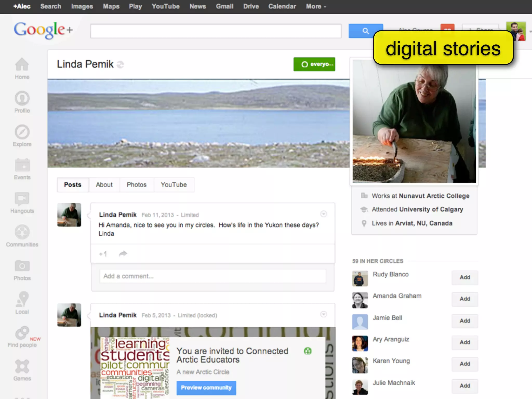532x399 pixels.
Task: Open options dropdown on Feb 5 post
Action: (x=323, y=314)
